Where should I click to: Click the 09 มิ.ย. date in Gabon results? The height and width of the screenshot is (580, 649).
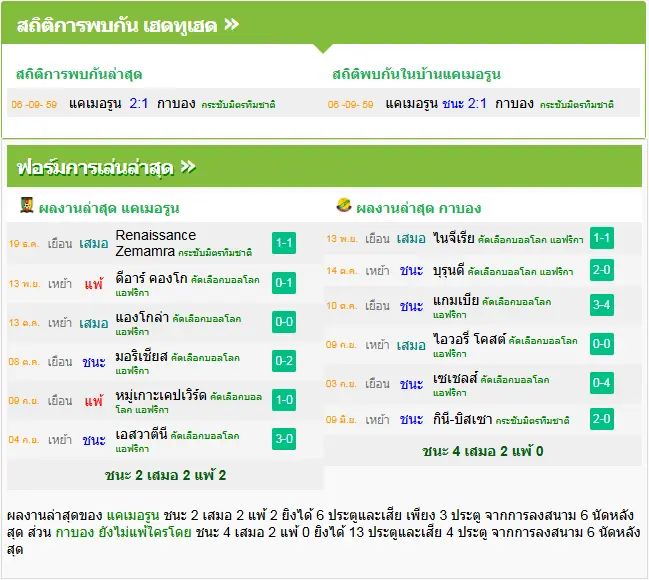coord(341,420)
